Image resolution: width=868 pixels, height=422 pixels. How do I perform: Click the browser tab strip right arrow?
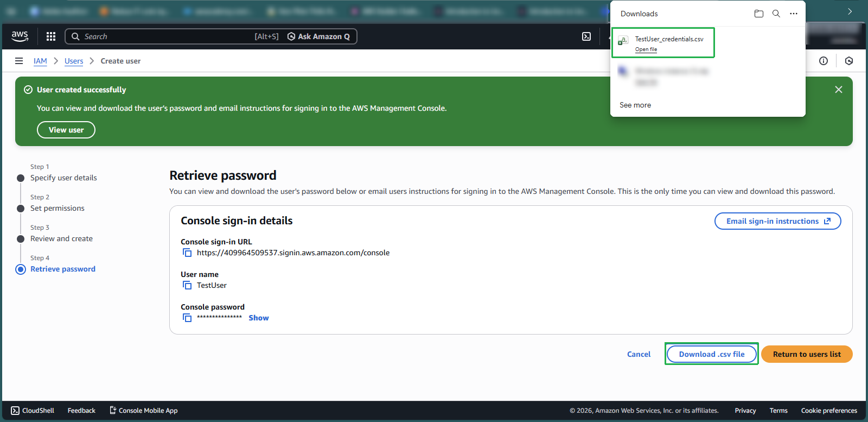pos(850,11)
